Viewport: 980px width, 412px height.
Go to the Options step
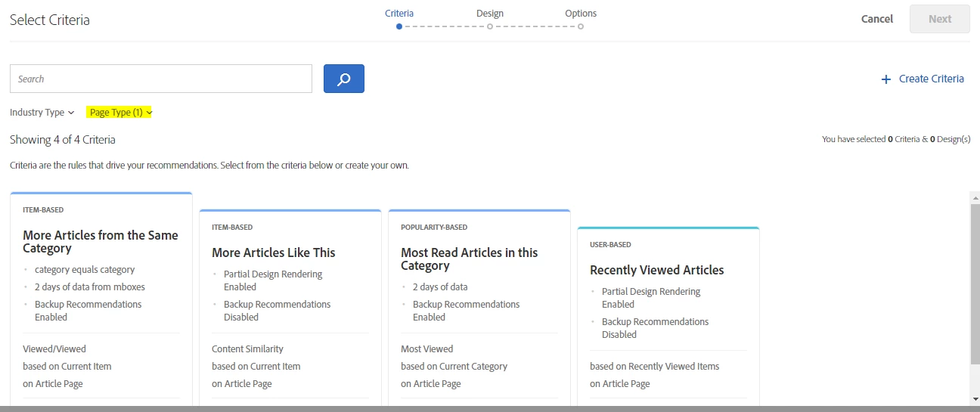click(581, 14)
